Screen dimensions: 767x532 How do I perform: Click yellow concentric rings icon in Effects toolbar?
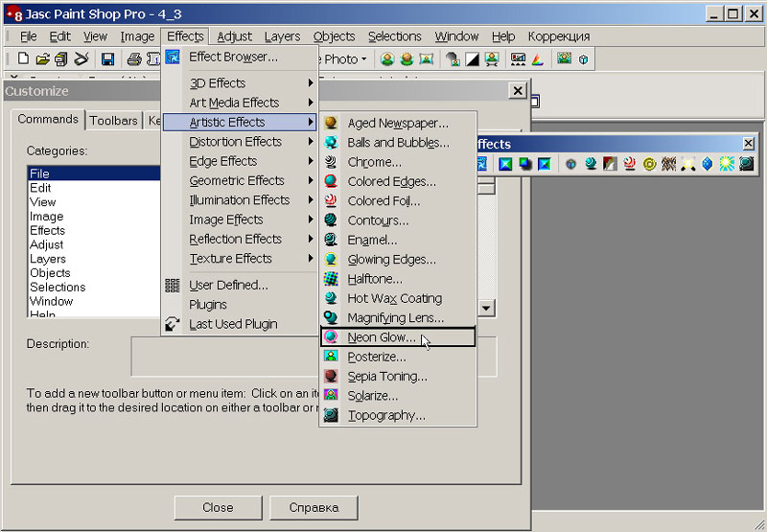click(649, 164)
